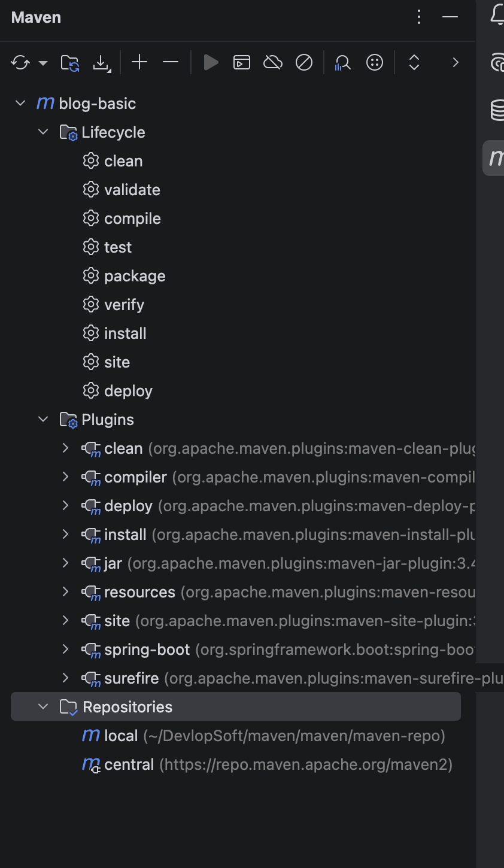Select the central repository entry
Image resolution: width=504 pixels, height=868 pixels.
click(x=129, y=764)
